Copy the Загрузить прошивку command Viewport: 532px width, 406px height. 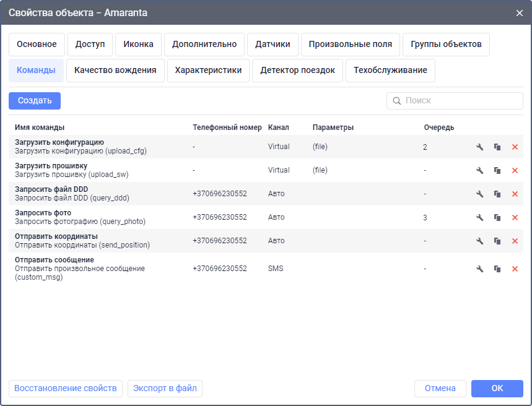coord(497,170)
